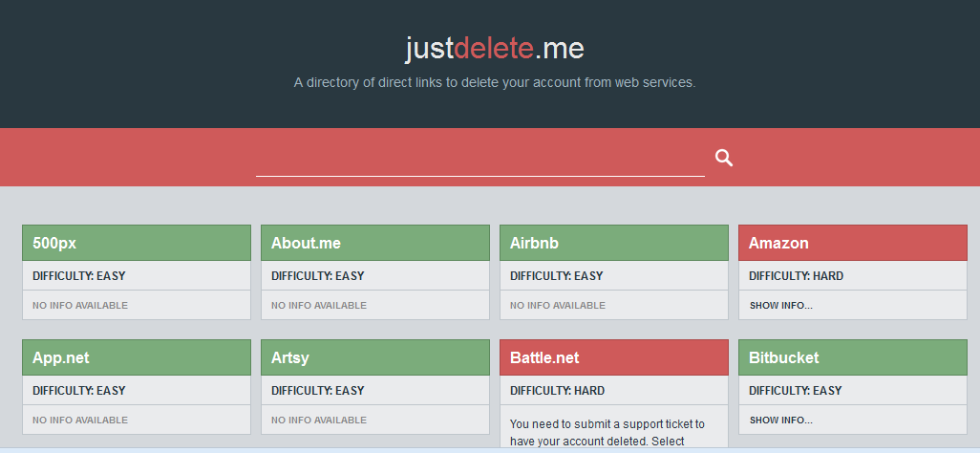Click Battle.net support ticket info text
980x453 pixels.
click(x=607, y=431)
